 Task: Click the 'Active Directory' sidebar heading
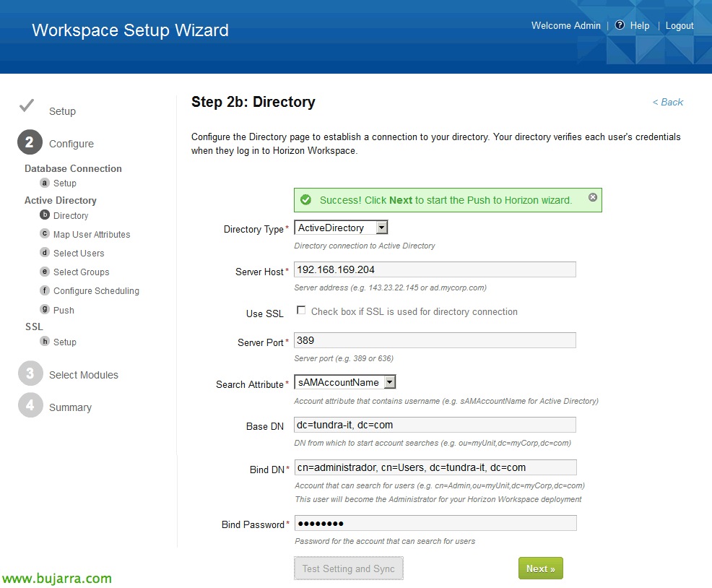(x=61, y=200)
